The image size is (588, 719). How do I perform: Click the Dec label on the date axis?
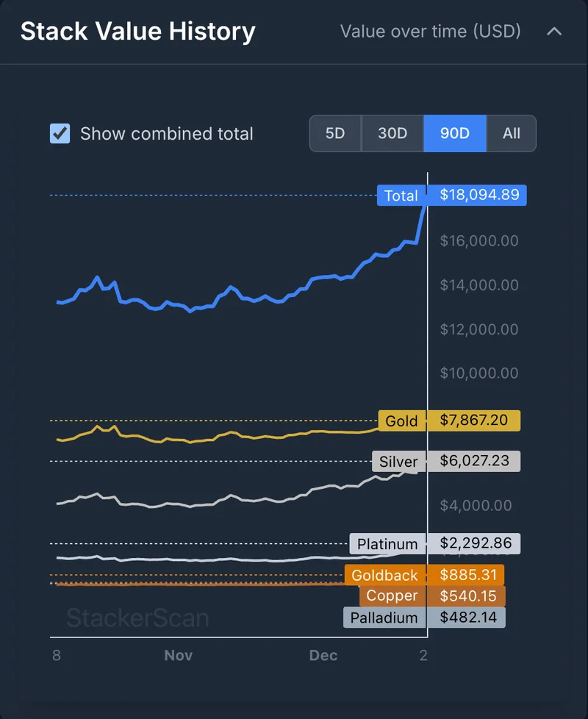click(x=323, y=655)
